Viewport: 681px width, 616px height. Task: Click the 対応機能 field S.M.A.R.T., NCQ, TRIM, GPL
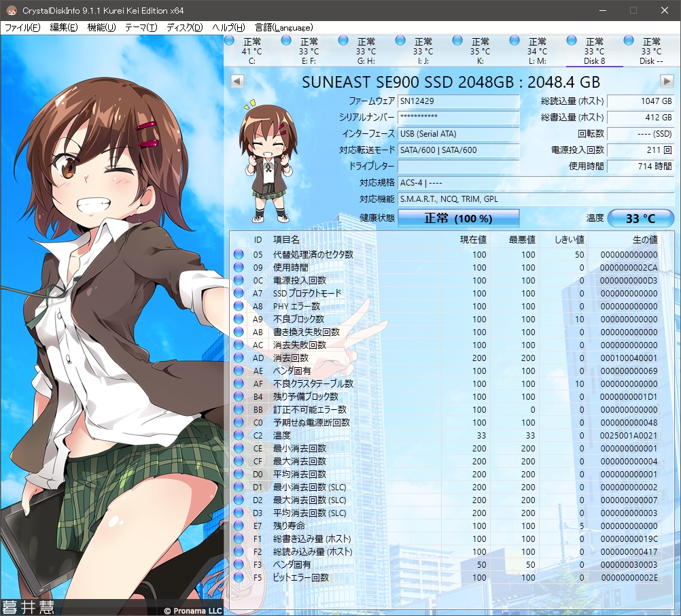pos(536,199)
